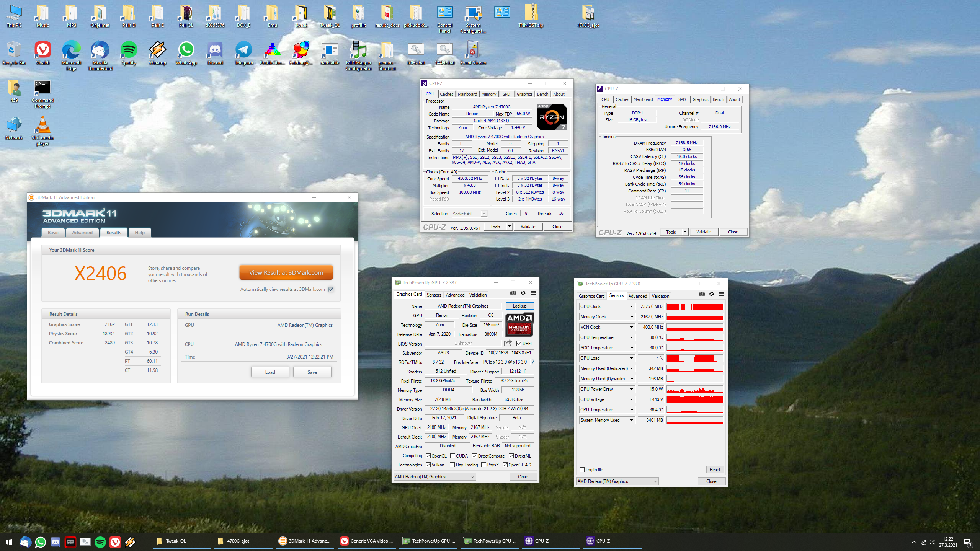Open the hamburger menu in GPU-Z Graphics Card window
980x551 pixels.
(533, 293)
